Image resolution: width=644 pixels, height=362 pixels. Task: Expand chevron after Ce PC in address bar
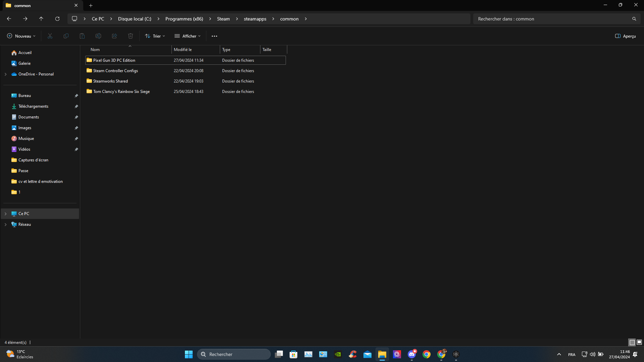click(x=111, y=19)
